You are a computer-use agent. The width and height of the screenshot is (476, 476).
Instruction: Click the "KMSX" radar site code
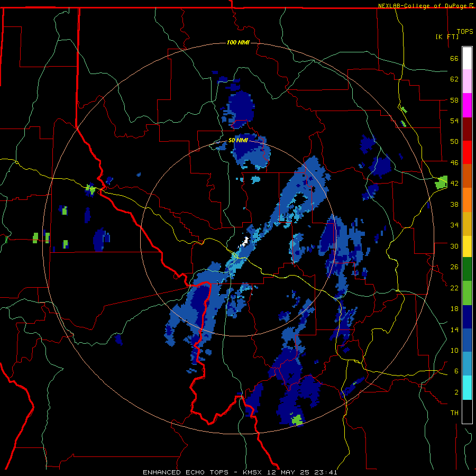pyautogui.click(x=253, y=472)
